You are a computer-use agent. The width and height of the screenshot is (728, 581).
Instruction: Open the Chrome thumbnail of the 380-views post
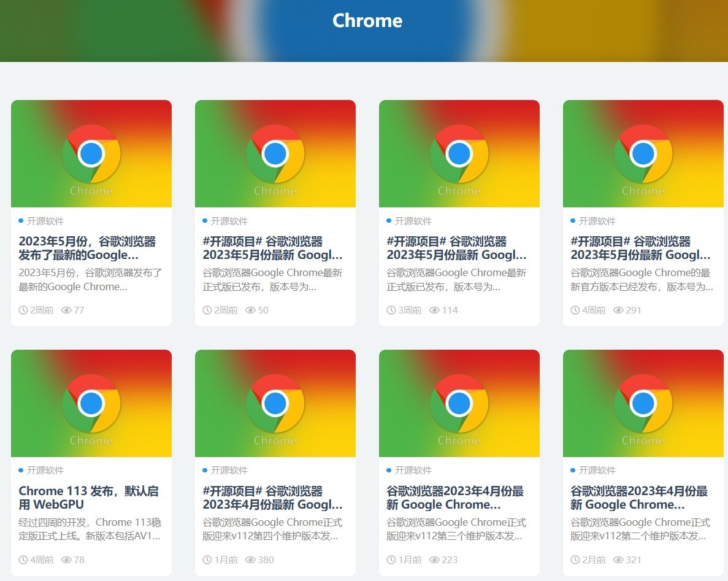(x=275, y=403)
